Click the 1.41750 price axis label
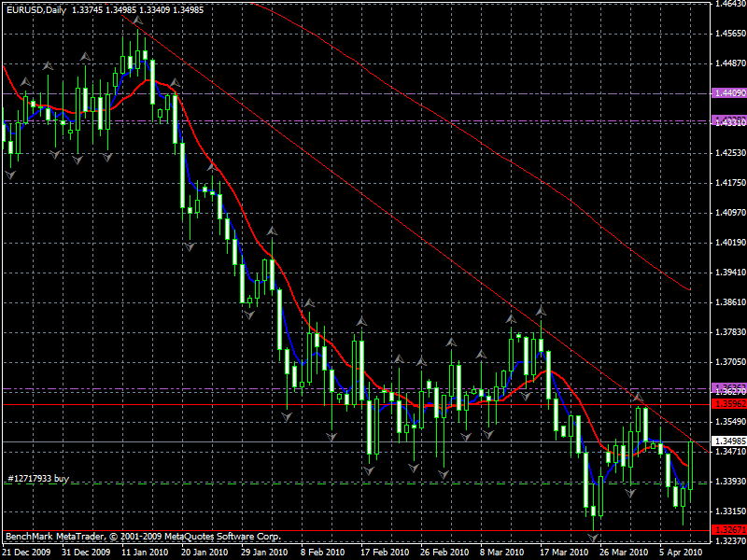 pos(730,183)
